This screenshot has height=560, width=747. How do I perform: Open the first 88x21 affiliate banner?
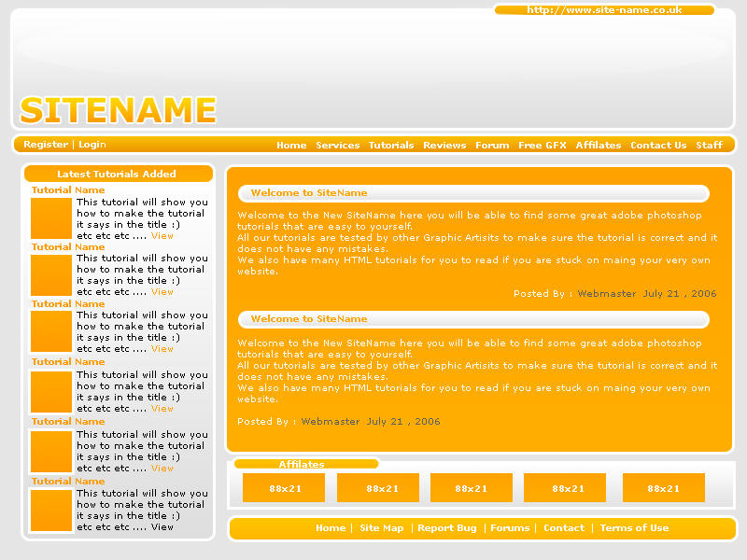pos(284,487)
